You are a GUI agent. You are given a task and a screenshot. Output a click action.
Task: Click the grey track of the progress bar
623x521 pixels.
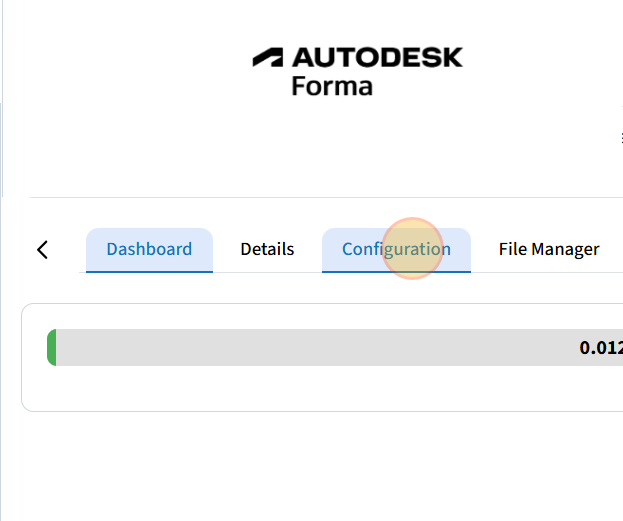click(300, 347)
